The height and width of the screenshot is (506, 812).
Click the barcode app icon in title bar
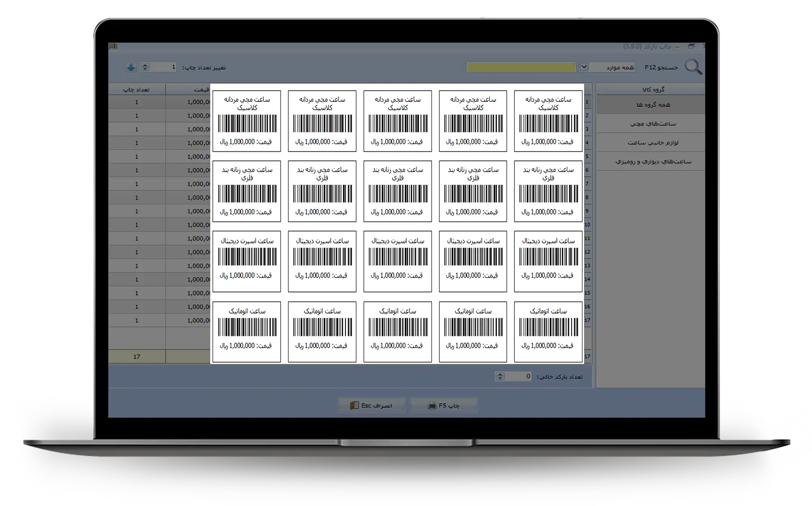113,47
